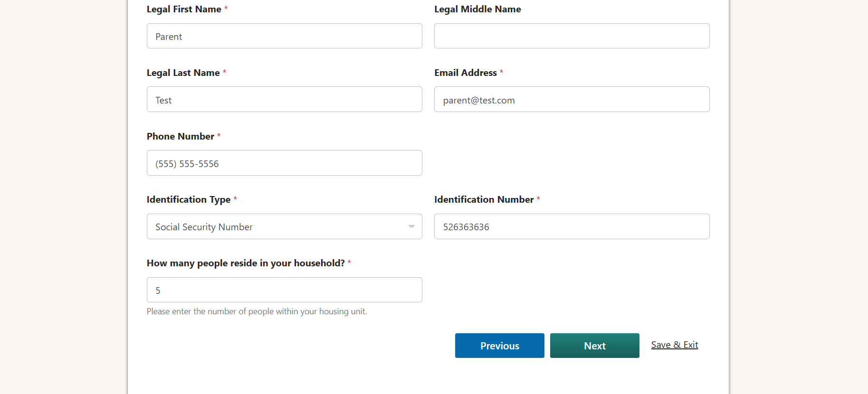Screen dimensions: 868x394
Task: Click the "Legal First Name" label text
Action: pos(184,9)
